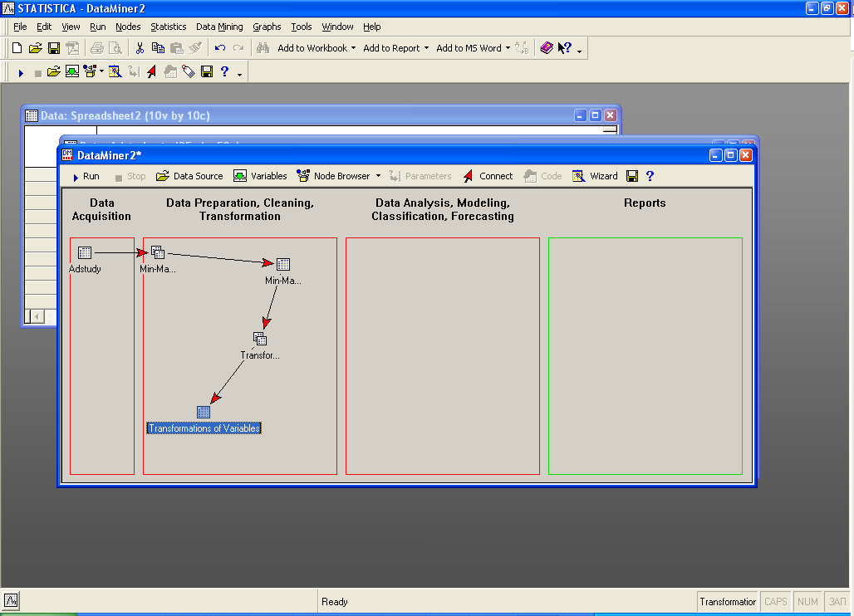Open dropdown arrow beside second toolbar node browser icon

coord(101,72)
